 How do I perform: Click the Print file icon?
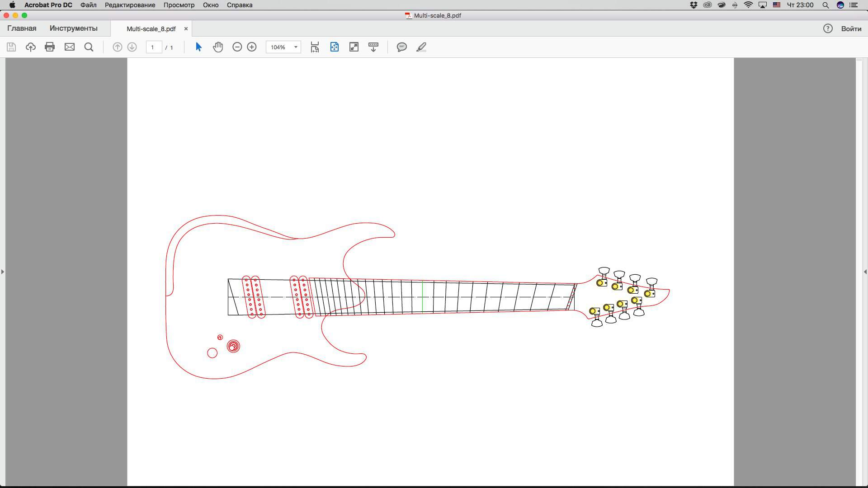coord(50,47)
